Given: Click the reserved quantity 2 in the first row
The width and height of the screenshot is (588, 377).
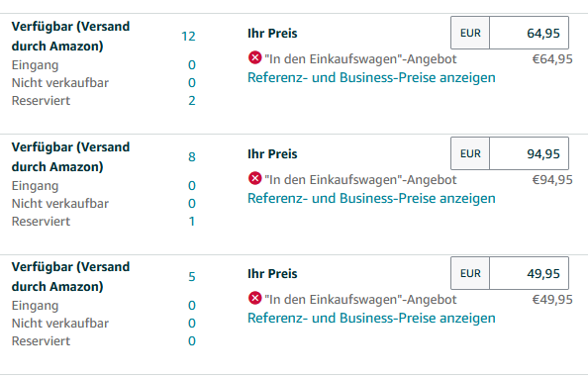Looking at the screenshot, I should pyautogui.click(x=192, y=101).
